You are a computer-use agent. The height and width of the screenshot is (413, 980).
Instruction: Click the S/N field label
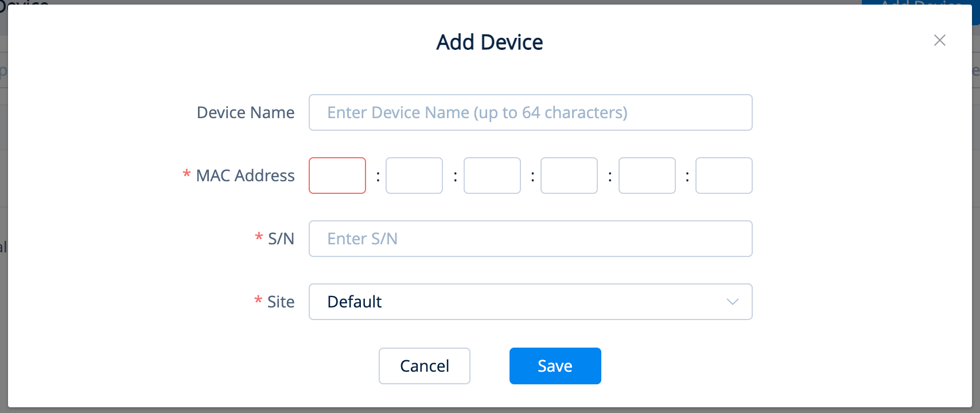pos(281,239)
